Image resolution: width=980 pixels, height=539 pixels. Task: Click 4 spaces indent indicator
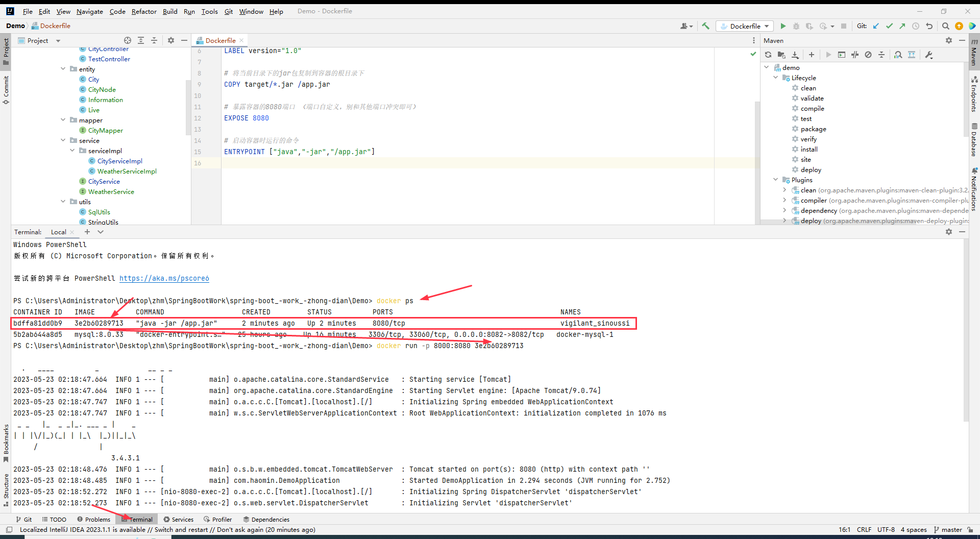point(914,530)
